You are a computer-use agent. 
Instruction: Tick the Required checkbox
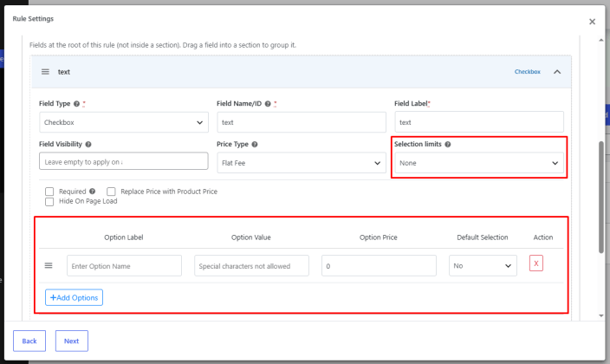(x=49, y=192)
